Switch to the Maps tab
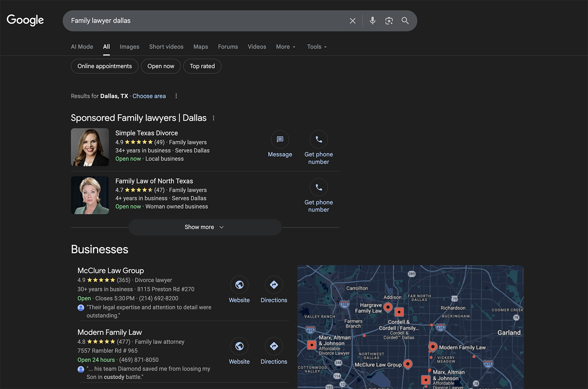This screenshot has height=389, width=588. tap(201, 47)
